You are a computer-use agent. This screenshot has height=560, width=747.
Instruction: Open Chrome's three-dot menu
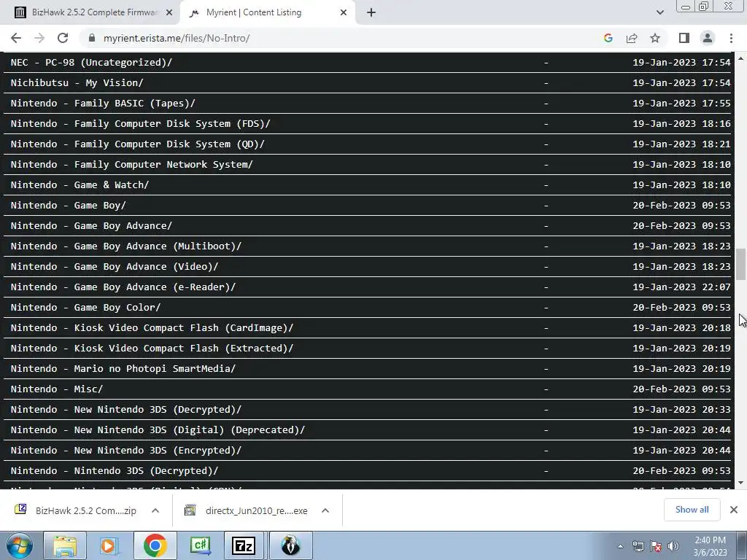pyautogui.click(x=731, y=38)
